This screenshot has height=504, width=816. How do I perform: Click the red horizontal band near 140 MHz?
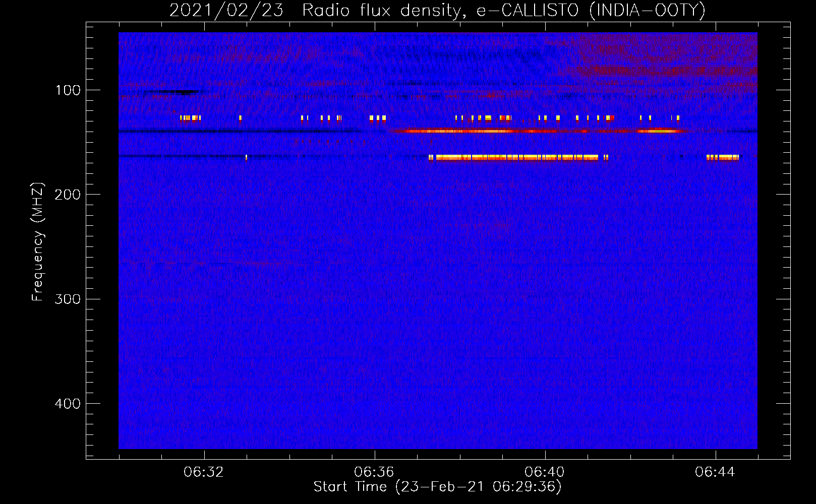(x=539, y=131)
